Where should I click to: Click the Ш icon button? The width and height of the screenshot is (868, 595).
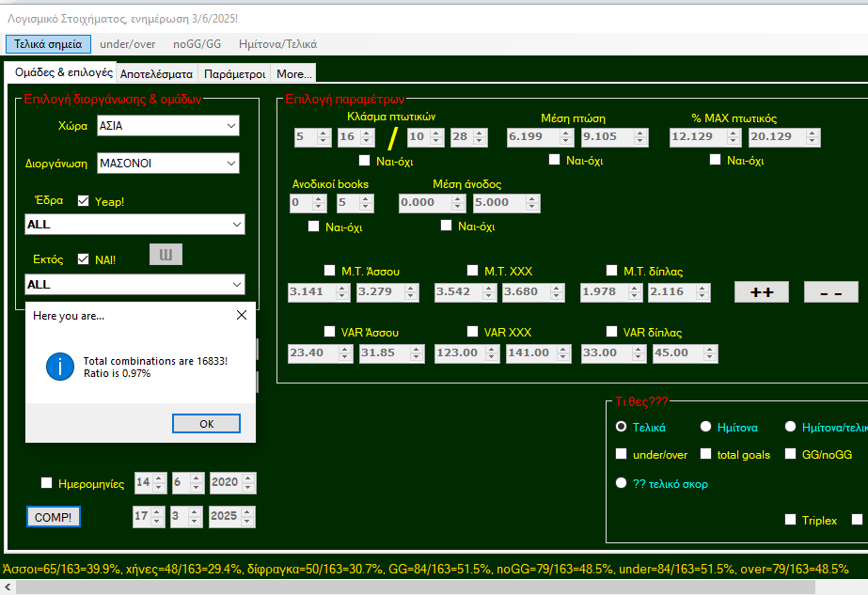coord(166,256)
